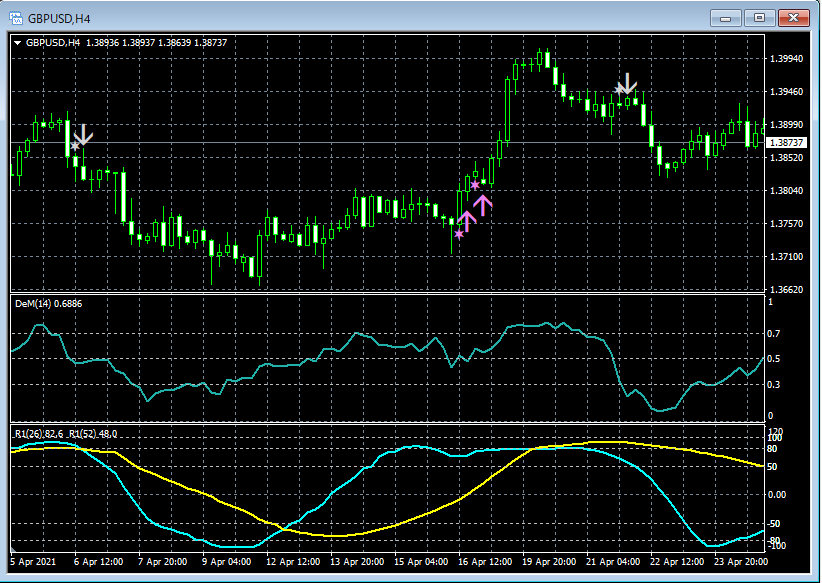Close the GBPUSD,H4 chart window
This screenshot has height=583, width=822.
tap(794, 18)
